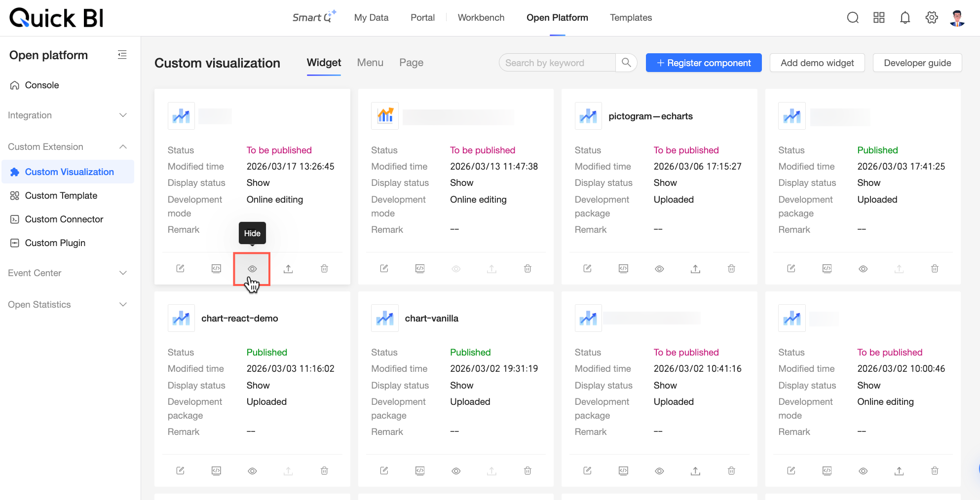Edit the widget modified 2026/03/13 11:47:38
The height and width of the screenshot is (500, 980).
pyautogui.click(x=384, y=268)
